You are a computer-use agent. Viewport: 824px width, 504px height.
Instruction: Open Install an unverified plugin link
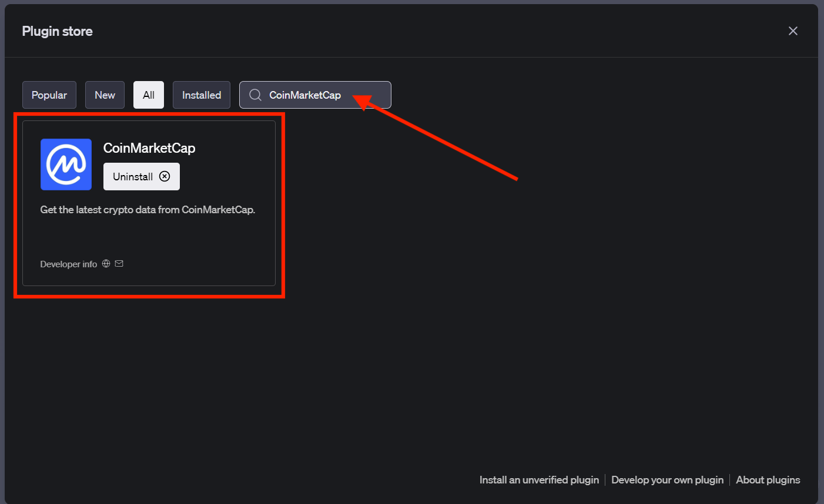539,480
